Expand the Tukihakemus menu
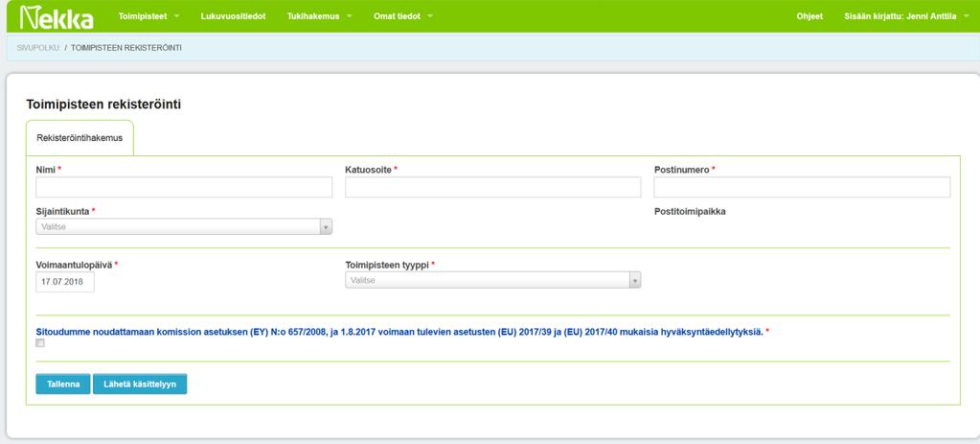The width and height of the screenshot is (980, 444). (319, 16)
